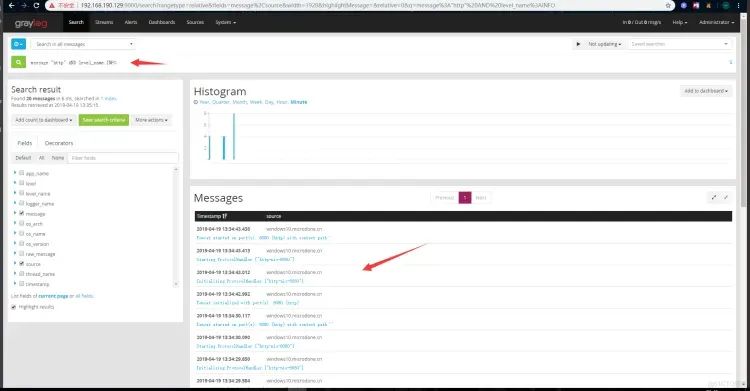Image resolution: width=750 pixels, height=391 pixels.
Task: Click the green search magnifier button
Action: pos(18,62)
